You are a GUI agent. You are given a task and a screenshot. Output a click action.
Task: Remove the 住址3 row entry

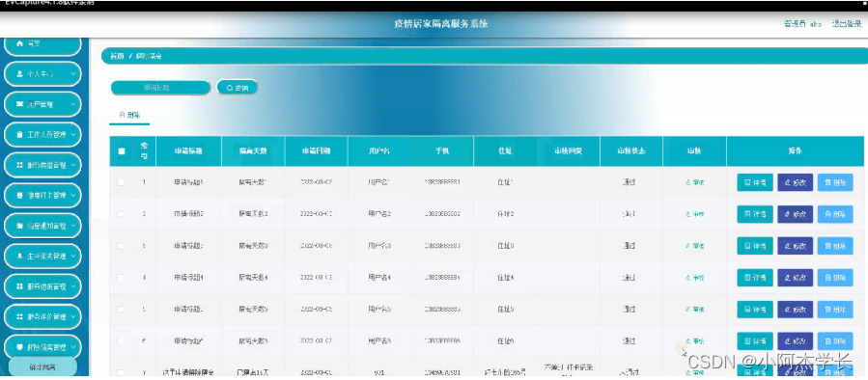[835, 246]
